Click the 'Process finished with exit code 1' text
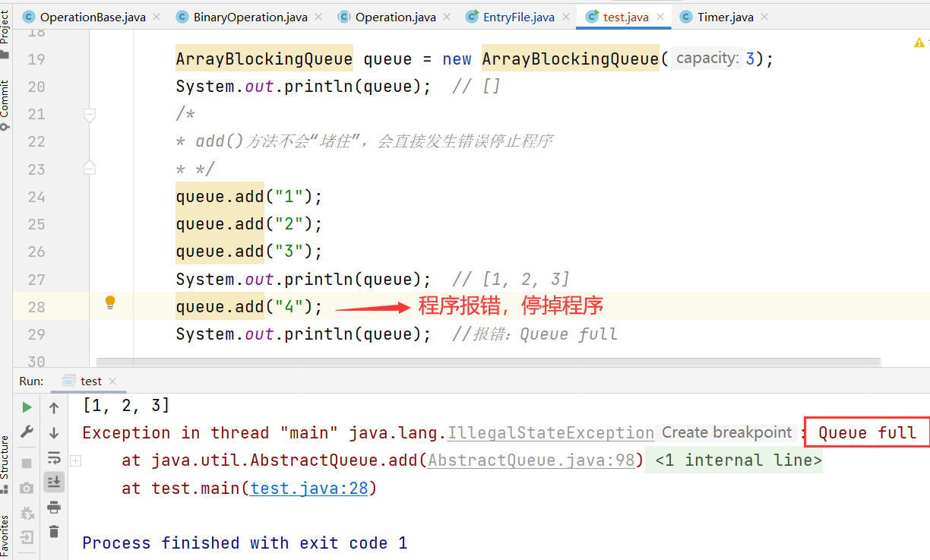The height and width of the screenshot is (560, 930). point(245,543)
